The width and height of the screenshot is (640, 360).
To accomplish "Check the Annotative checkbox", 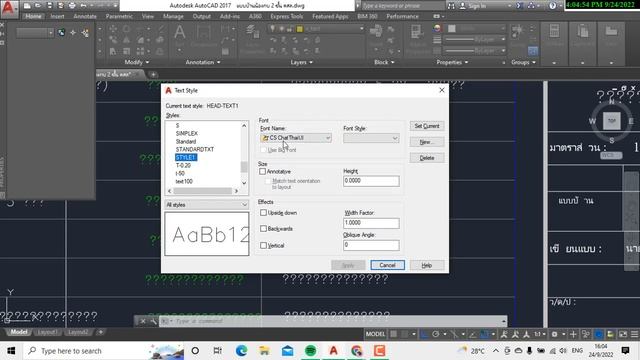I will [262, 171].
